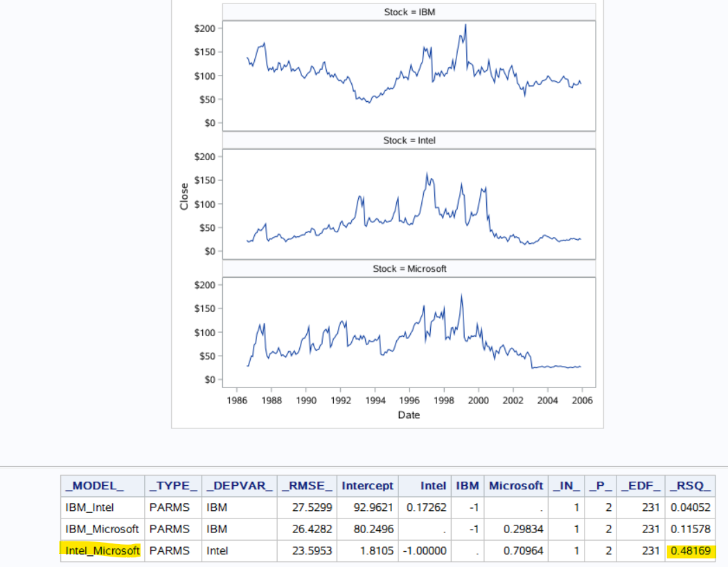Click the highlighted Intel_Microsoft model cell

point(103,552)
